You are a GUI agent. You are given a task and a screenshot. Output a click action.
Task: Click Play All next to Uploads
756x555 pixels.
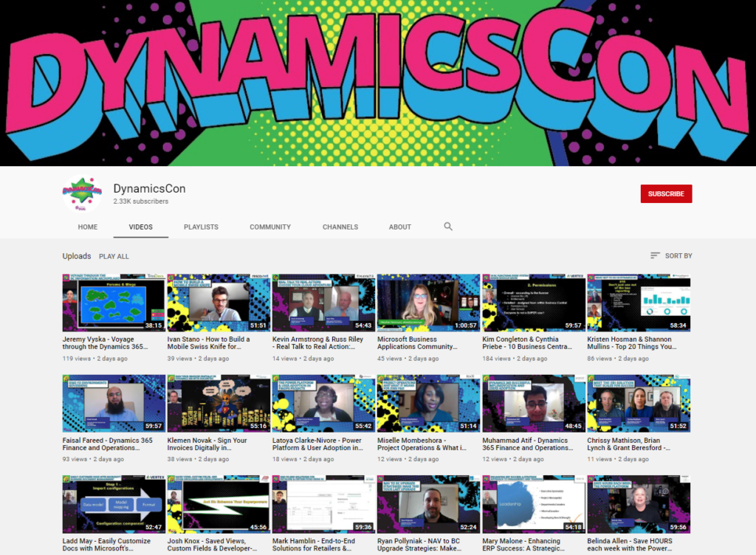coord(114,256)
